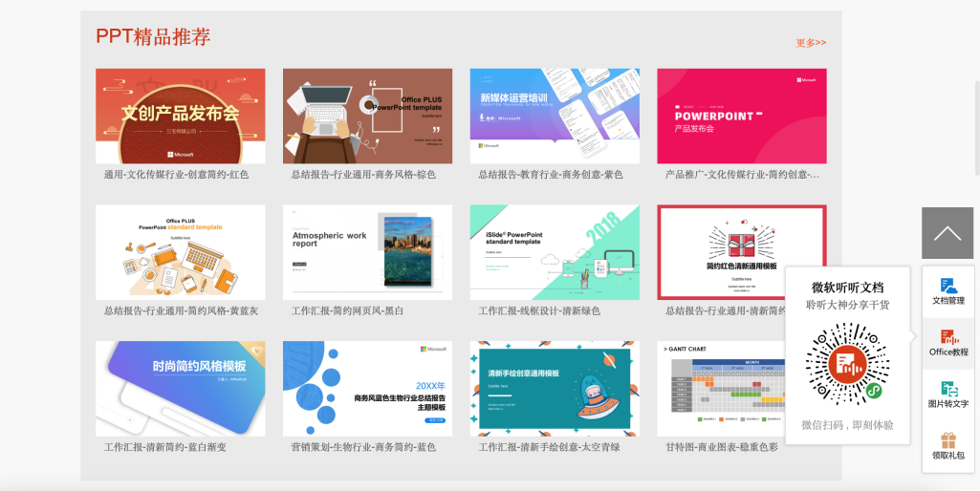Open the 新媒体运营培训 purple template thumbnail
This screenshot has width=980, height=491.
[555, 117]
